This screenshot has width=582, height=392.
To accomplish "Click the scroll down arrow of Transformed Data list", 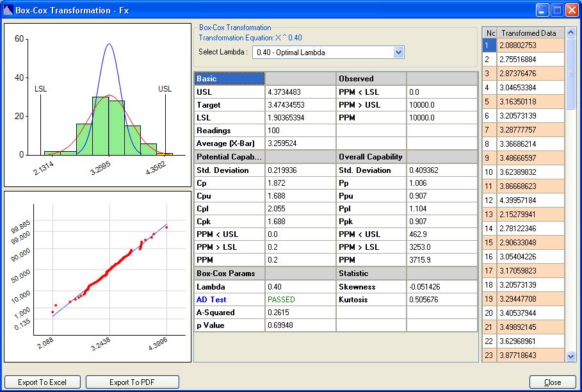I will click(x=570, y=357).
